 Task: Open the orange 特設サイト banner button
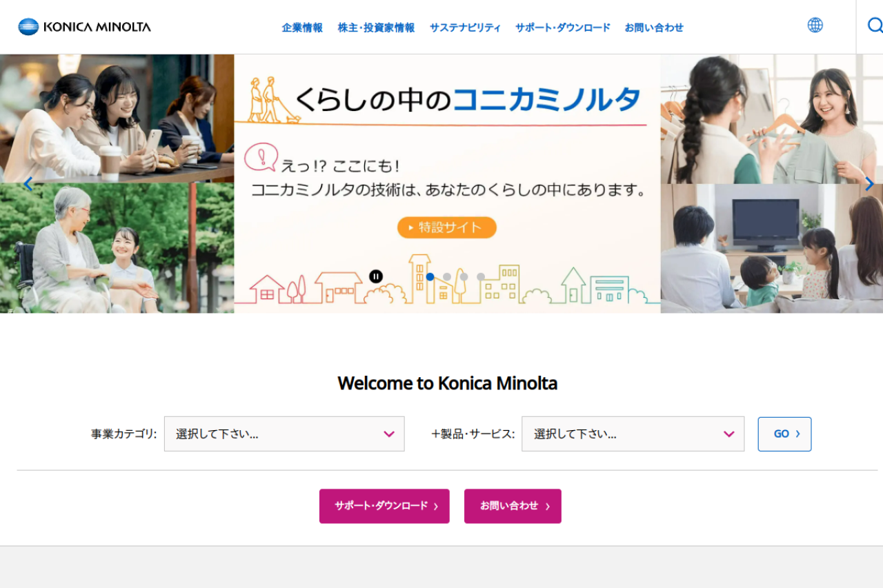point(447,227)
